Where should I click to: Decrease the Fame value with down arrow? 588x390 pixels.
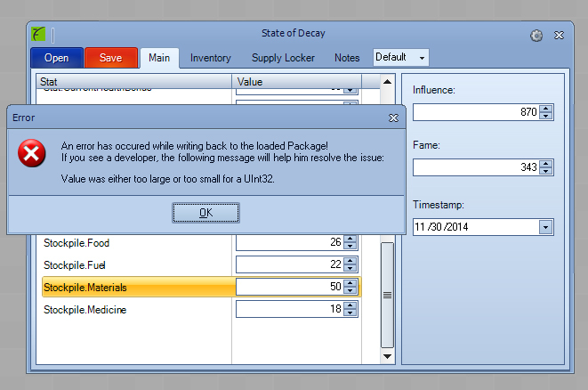[546, 172]
